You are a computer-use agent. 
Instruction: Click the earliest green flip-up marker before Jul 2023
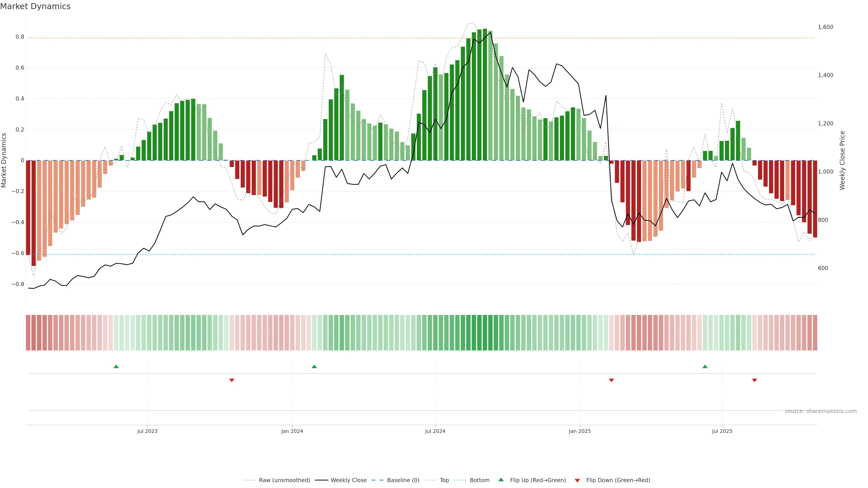[116, 366]
